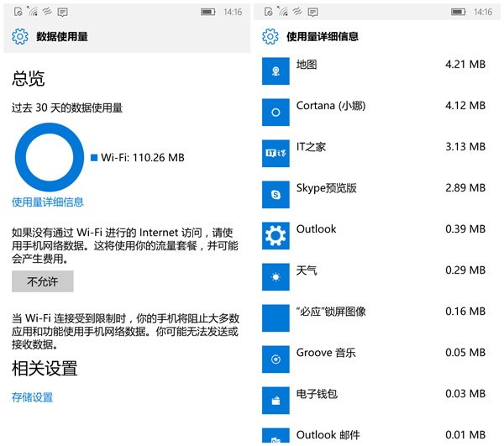Click the Wi-Fi signal icon in left status bar

[x=32, y=11]
